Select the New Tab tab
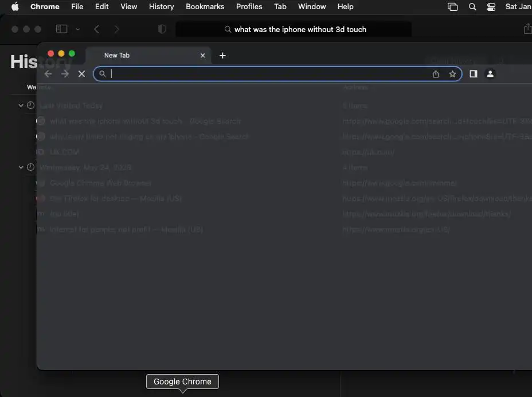The width and height of the screenshot is (532, 397). [148, 55]
